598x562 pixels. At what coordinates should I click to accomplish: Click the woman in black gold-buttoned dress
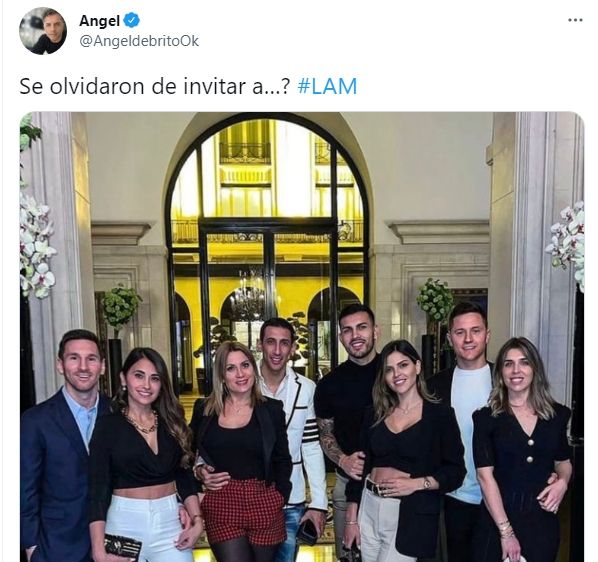522,454
